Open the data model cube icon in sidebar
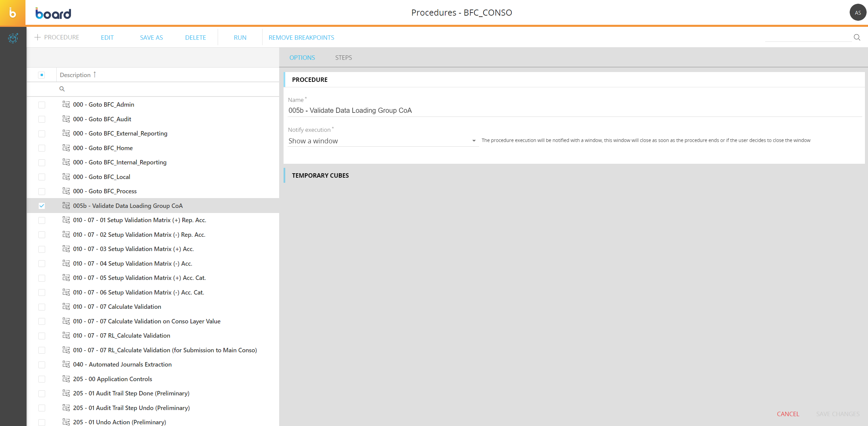Viewport: 868px width, 426px height. click(x=13, y=38)
